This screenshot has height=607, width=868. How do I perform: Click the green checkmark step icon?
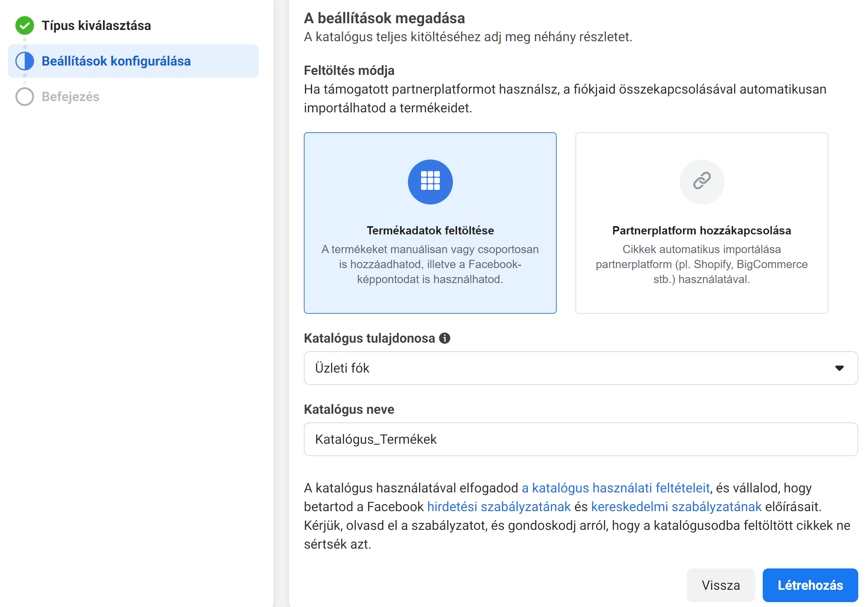(x=25, y=26)
